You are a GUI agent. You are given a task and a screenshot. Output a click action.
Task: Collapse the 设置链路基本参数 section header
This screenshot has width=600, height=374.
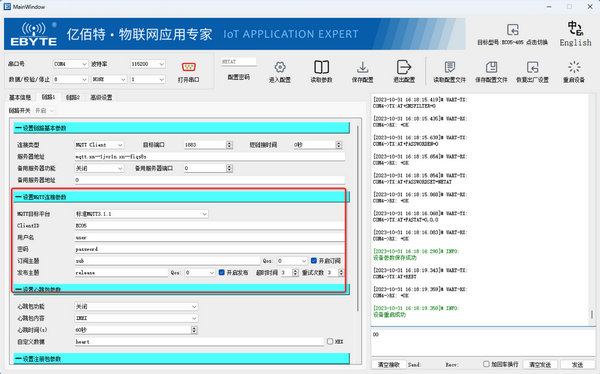181,128
